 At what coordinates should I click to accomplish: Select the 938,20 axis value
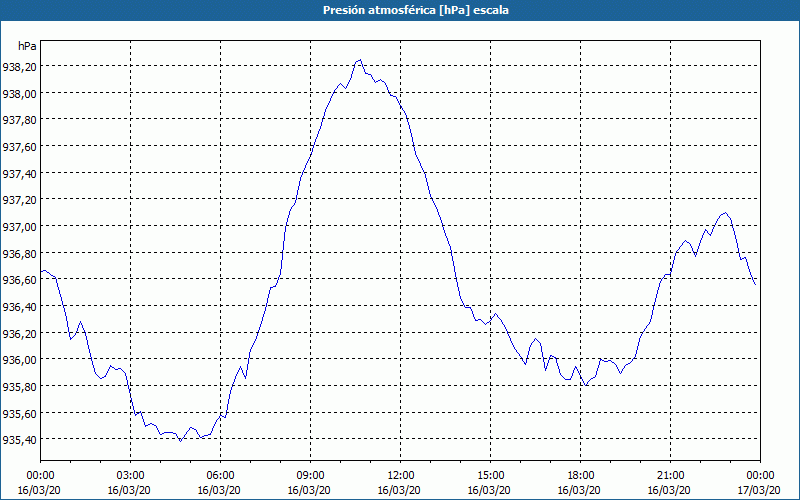[19, 66]
